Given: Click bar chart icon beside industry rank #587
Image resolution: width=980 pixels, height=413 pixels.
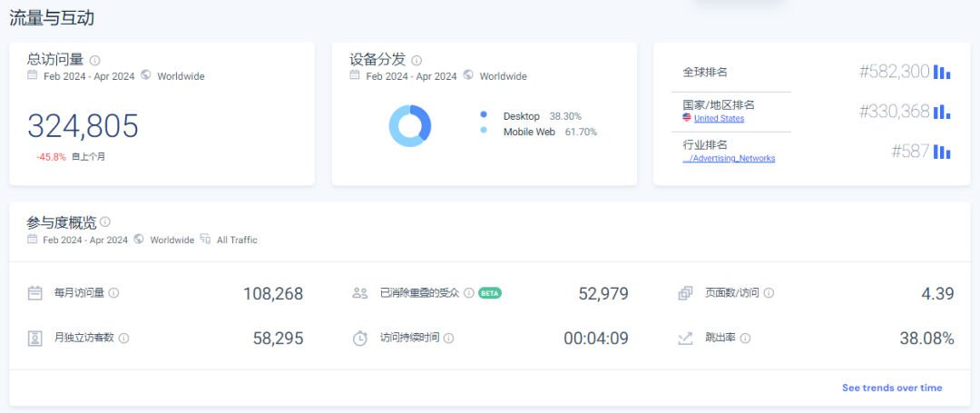Looking at the screenshot, I should pyautogui.click(x=942, y=152).
